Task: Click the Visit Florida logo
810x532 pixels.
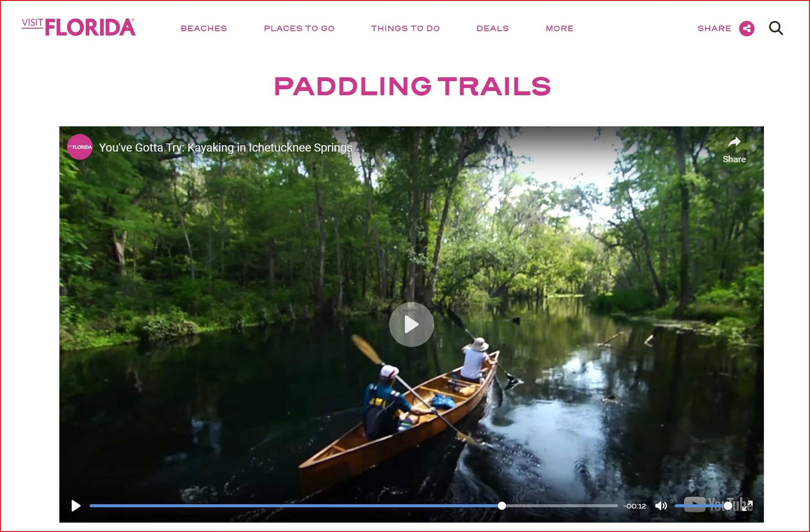Action: [x=78, y=27]
